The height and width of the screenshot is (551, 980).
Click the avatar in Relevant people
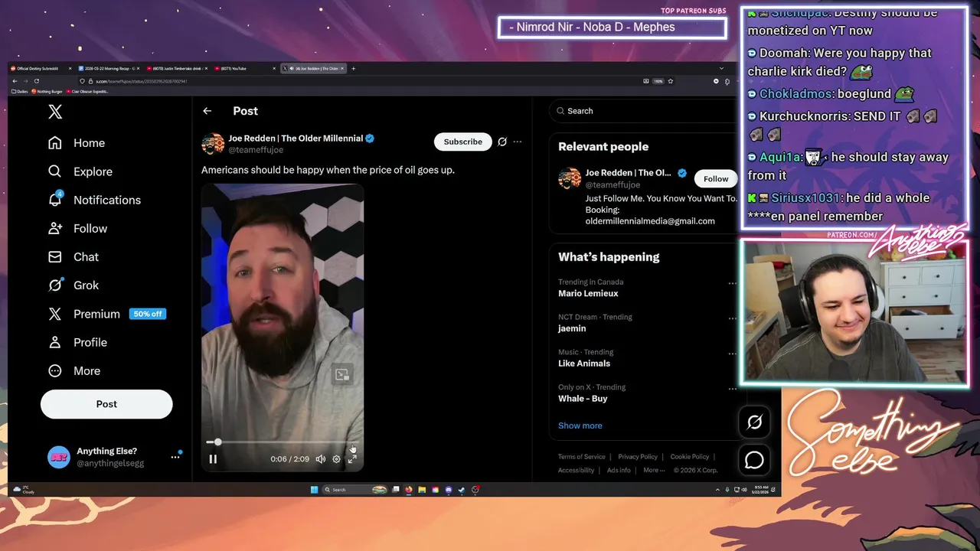click(x=570, y=178)
